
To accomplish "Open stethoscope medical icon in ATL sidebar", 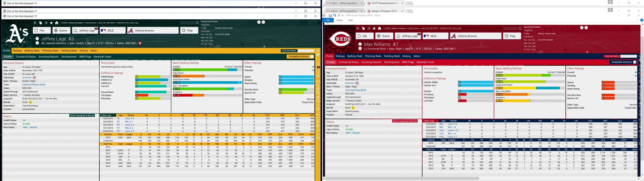I will (x=318, y=122).
